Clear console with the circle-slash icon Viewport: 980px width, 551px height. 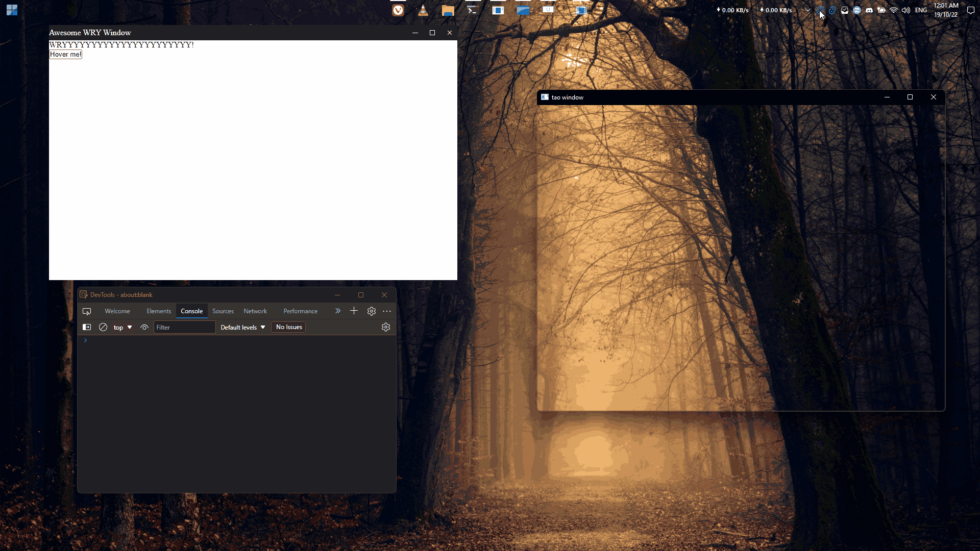click(103, 327)
